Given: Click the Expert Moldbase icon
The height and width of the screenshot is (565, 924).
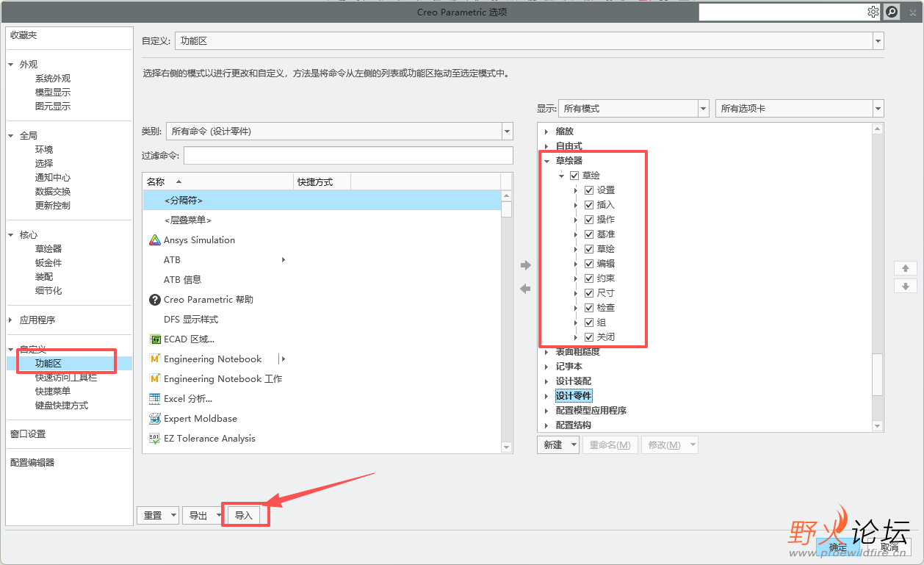Looking at the screenshot, I should click(155, 419).
